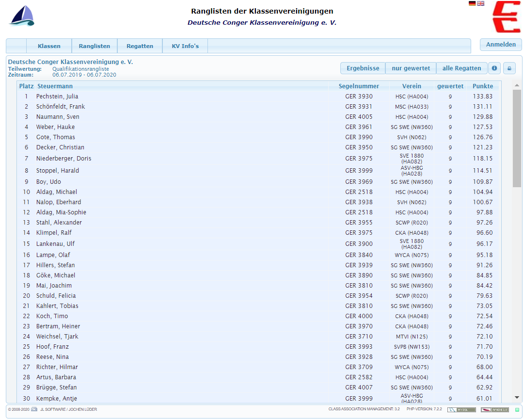524x420 pixels.
Task: Select helmsman Stahl, Alexander
Action: (x=59, y=223)
